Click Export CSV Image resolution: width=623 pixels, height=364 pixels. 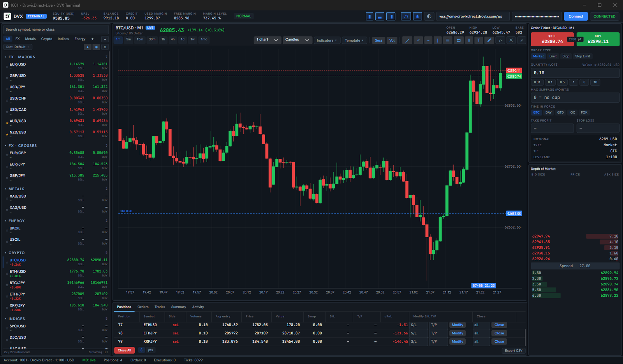tap(514, 351)
